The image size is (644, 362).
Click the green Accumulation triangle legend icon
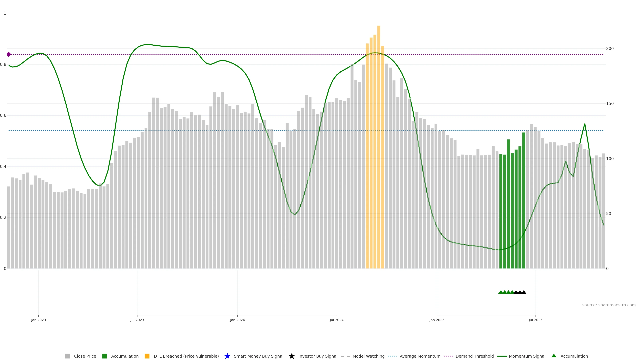tap(554, 356)
